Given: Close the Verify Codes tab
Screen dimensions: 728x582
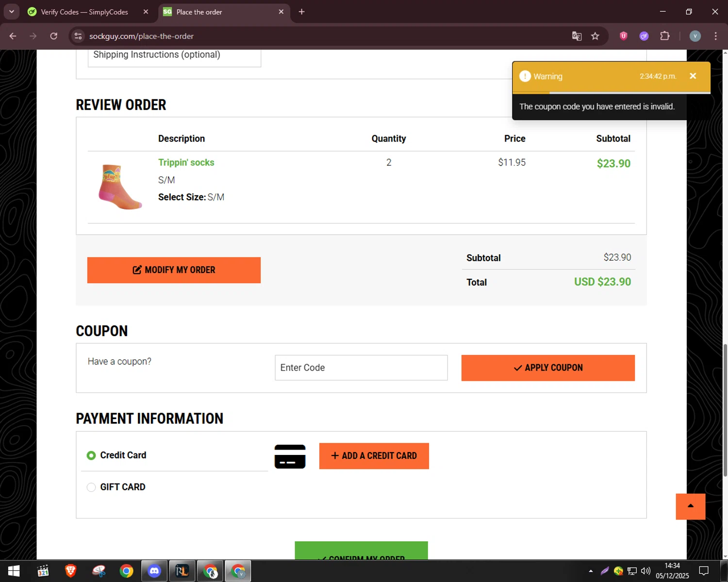Looking at the screenshot, I should click(x=146, y=12).
